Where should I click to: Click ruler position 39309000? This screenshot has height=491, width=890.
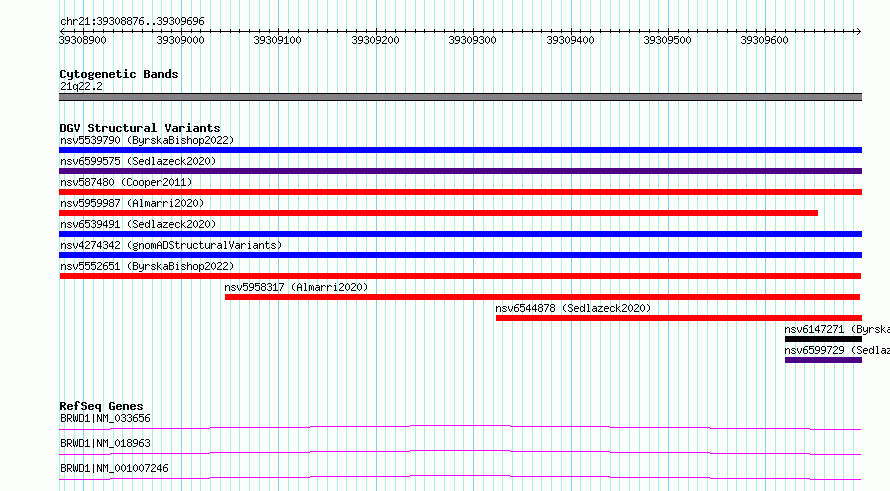(x=180, y=40)
